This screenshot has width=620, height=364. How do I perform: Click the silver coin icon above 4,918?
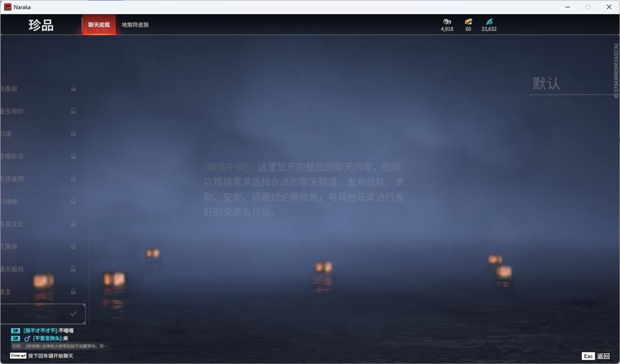click(447, 22)
